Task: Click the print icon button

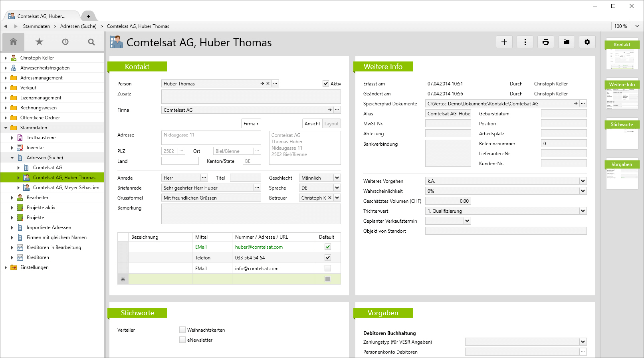Action: tap(546, 42)
